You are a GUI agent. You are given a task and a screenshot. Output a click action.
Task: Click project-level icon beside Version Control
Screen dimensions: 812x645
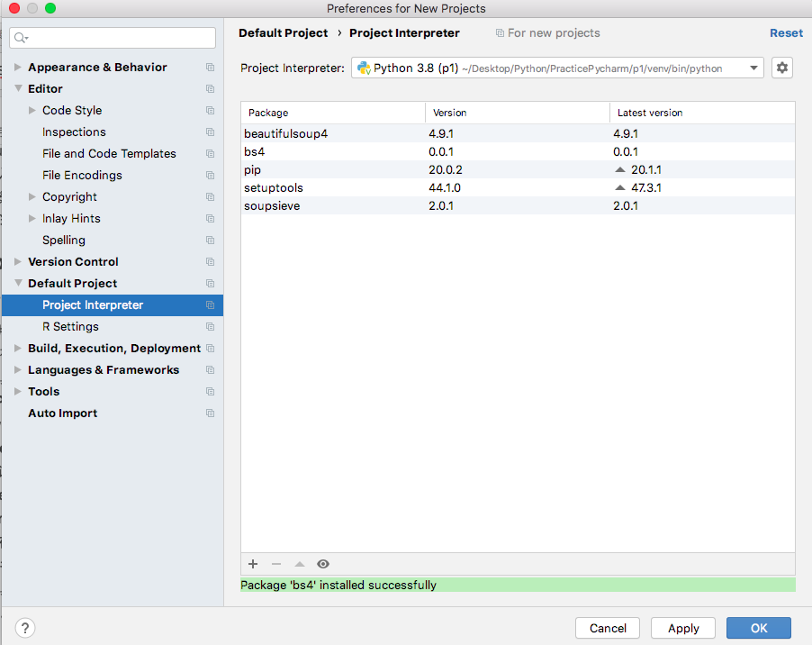(210, 261)
